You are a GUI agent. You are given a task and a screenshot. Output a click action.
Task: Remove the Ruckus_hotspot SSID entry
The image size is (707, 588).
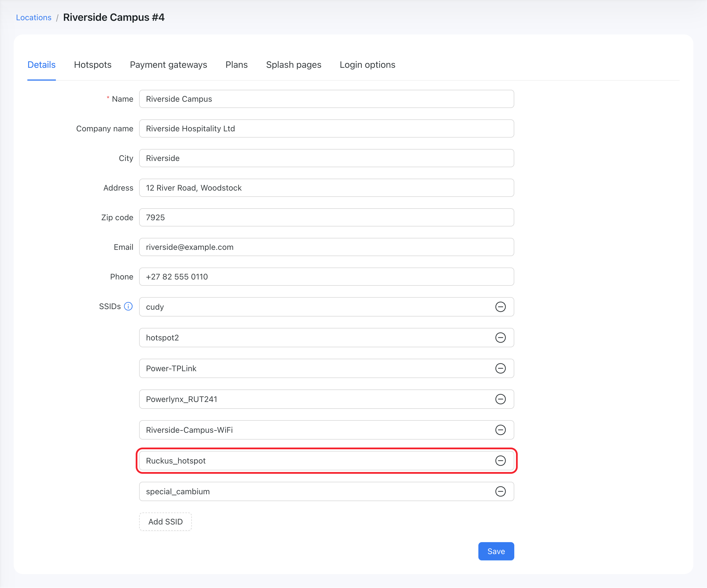[x=500, y=460]
